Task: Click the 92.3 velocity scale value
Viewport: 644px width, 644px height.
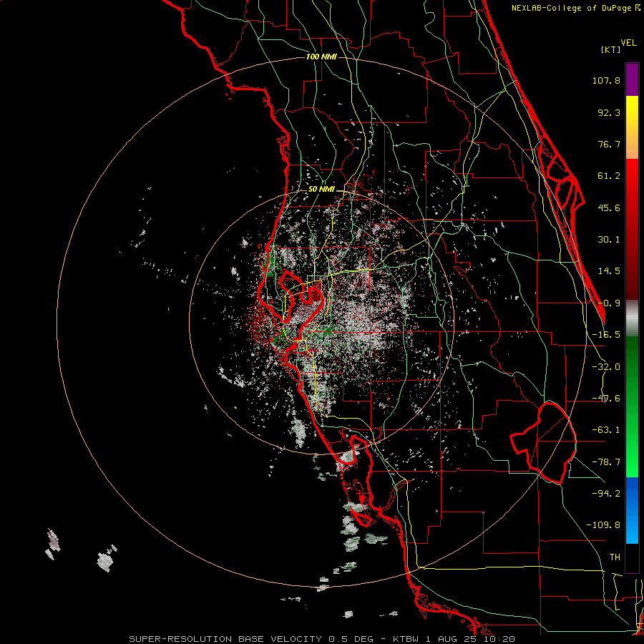Action: coord(609,112)
